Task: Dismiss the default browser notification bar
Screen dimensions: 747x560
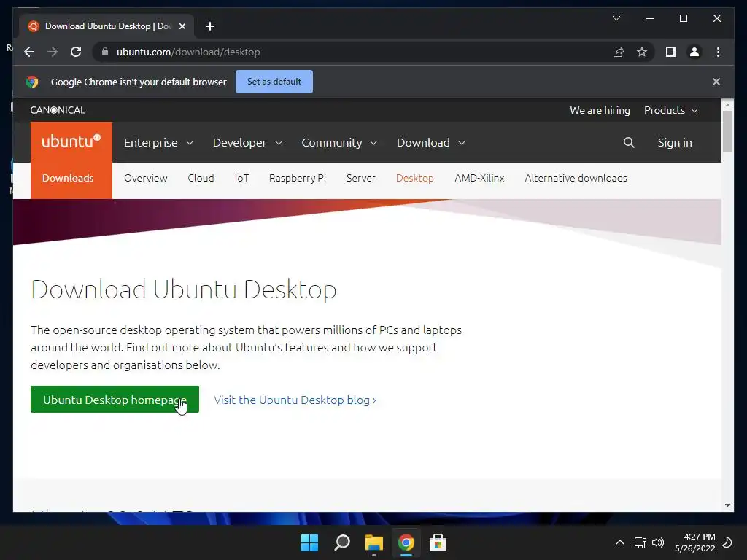Action: pyautogui.click(x=716, y=82)
